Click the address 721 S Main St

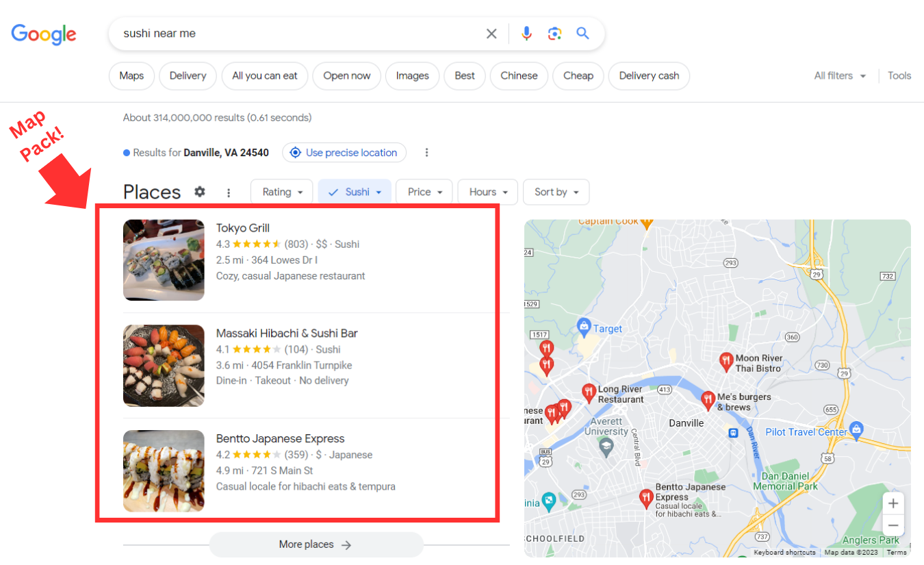282,471
